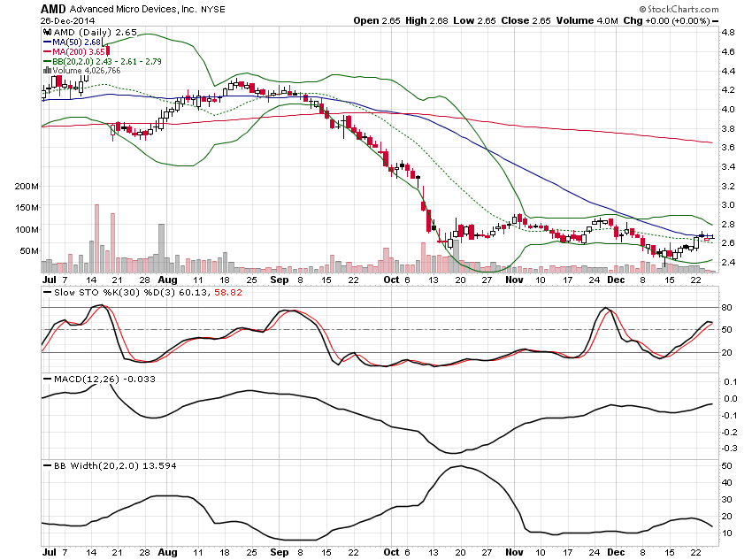
Task: Click the volume bars icon in legend
Action: coord(47,71)
